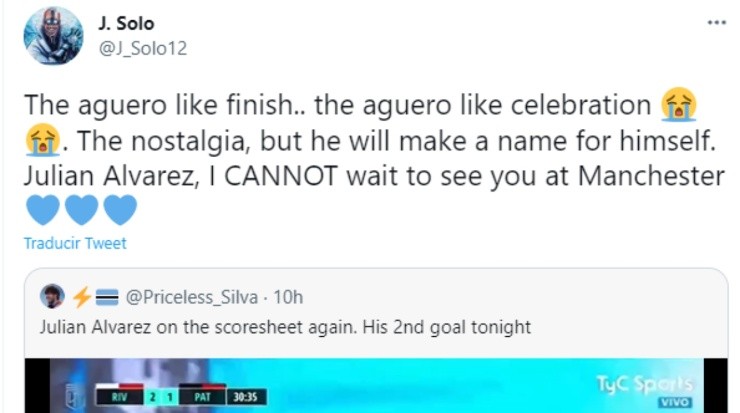Image resolution: width=740 pixels, height=413 pixels.
Task: Open the J. Solo display name
Action: 128,23
